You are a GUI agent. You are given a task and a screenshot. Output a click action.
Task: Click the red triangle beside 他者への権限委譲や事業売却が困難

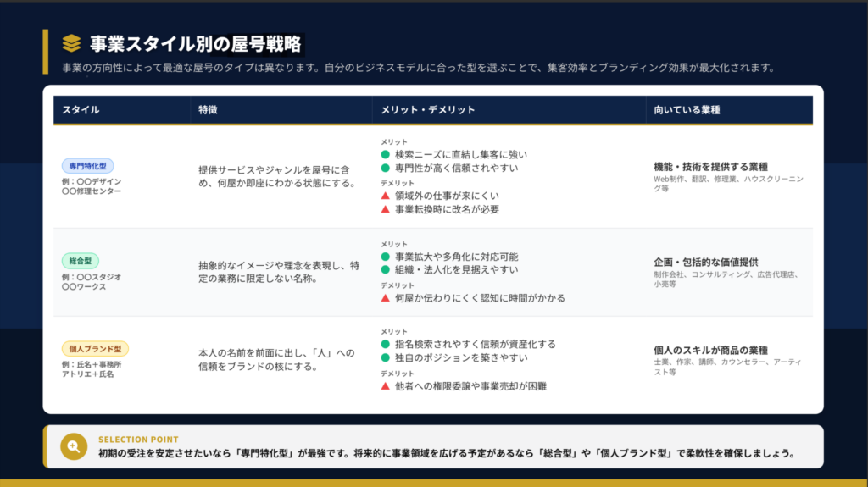coord(386,386)
